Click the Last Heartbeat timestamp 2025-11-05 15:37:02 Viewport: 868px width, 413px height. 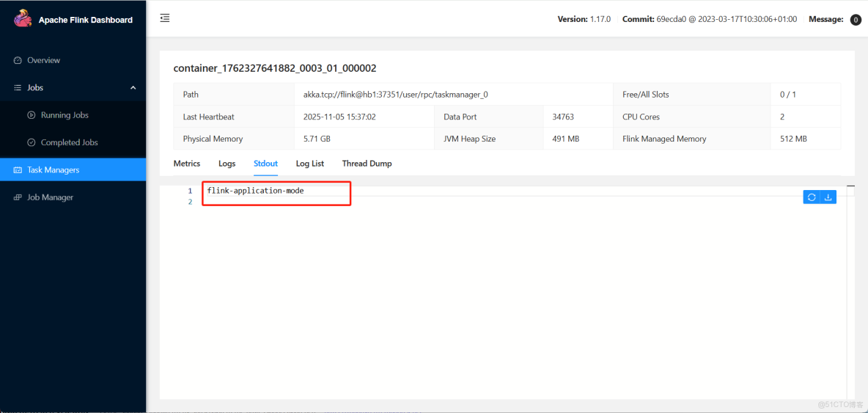[x=339, y=117]
